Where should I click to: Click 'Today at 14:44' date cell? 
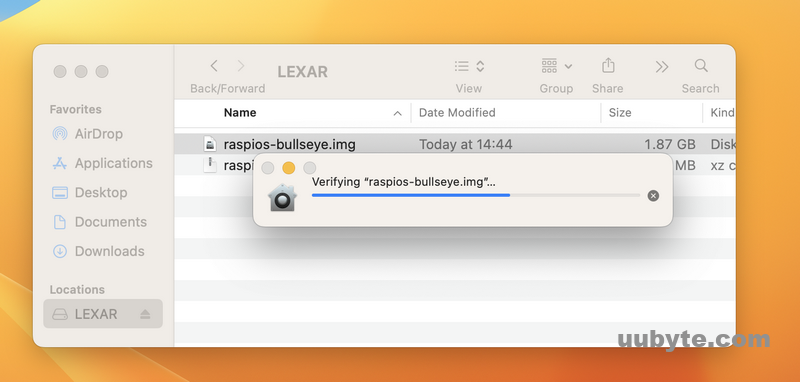pyautogui.click(x=465, y=145)
